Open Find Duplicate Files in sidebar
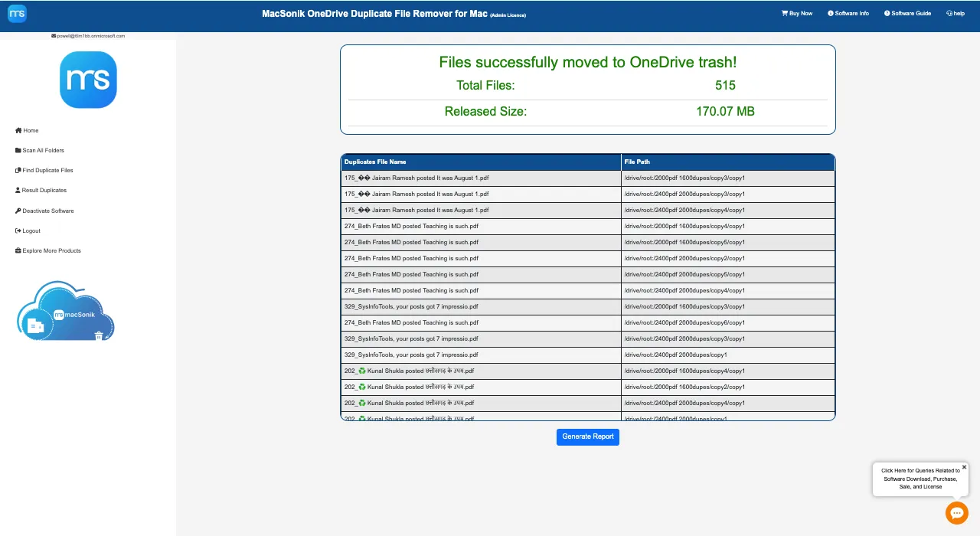This screenshot has width=980, height=536. click(44, 170)
